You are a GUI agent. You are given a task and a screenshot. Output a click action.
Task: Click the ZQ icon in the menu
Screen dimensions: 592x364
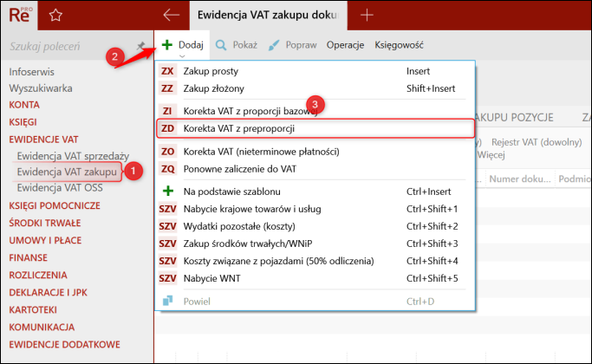(167, 169)
